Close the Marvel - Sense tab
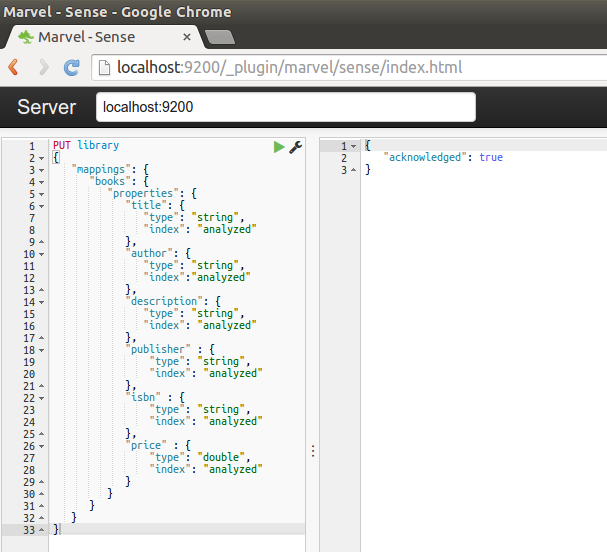 (187, 37)
